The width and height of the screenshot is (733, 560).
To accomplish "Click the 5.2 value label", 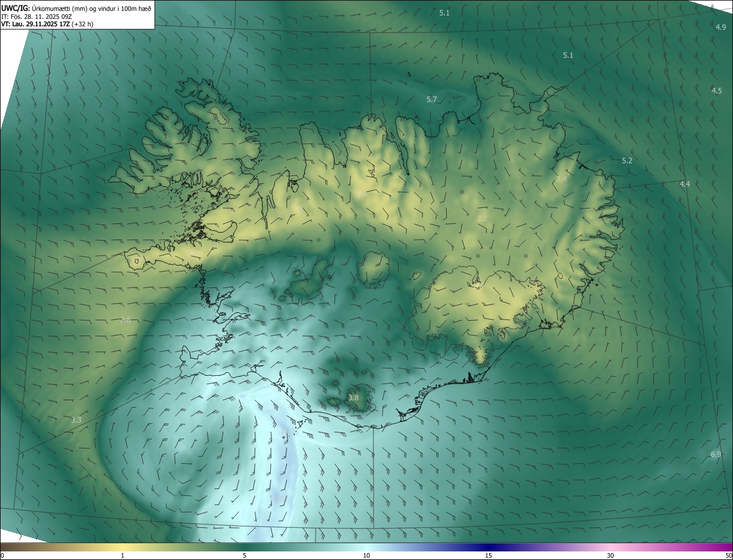I will click(x=627, y=160).
